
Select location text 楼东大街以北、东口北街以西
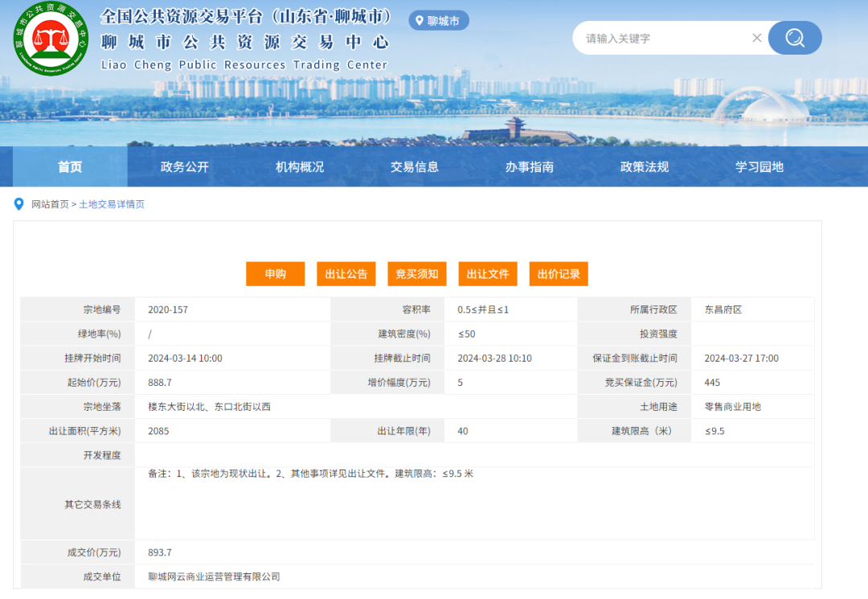[209, 407]
